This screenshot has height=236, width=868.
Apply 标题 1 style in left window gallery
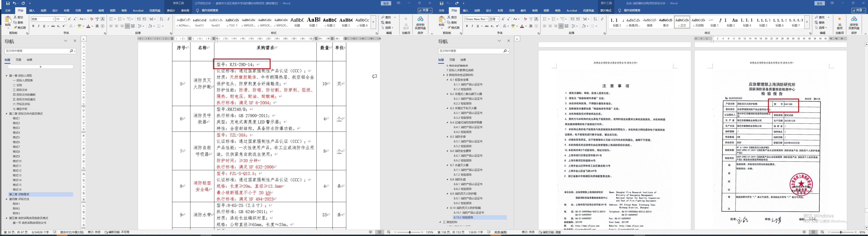tap(313, 22)
